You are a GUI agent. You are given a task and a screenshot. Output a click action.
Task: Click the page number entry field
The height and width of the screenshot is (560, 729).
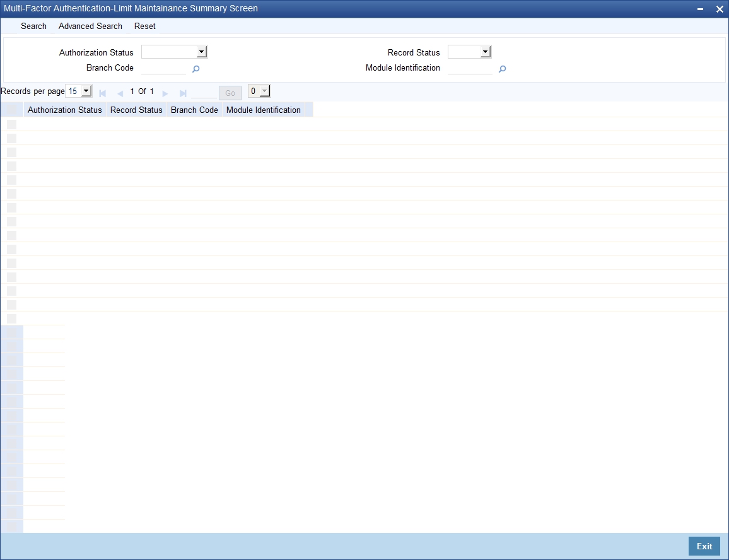click(204, 93)
